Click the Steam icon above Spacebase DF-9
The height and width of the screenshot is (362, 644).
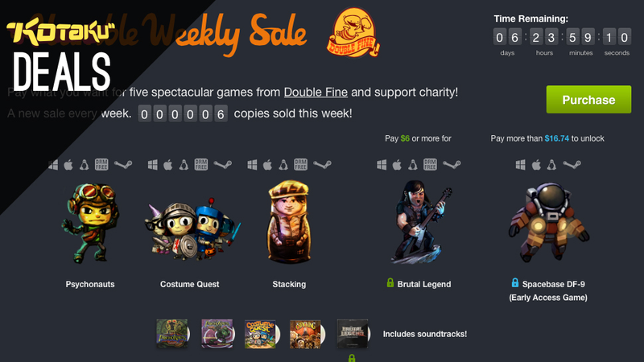[572, 165]
